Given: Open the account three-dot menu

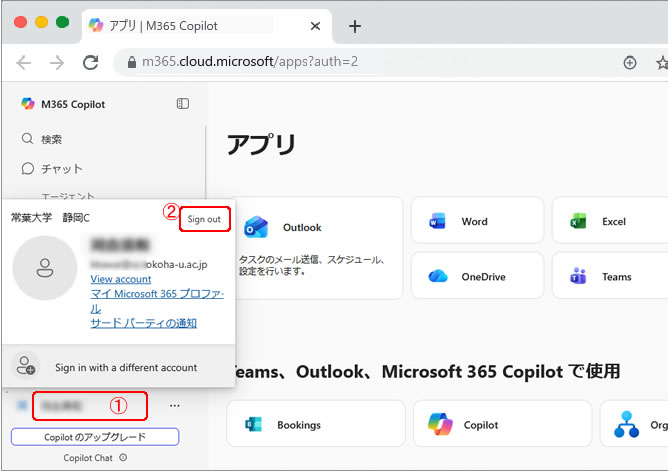Looking at the screenshot, I should tap(175, 406).
